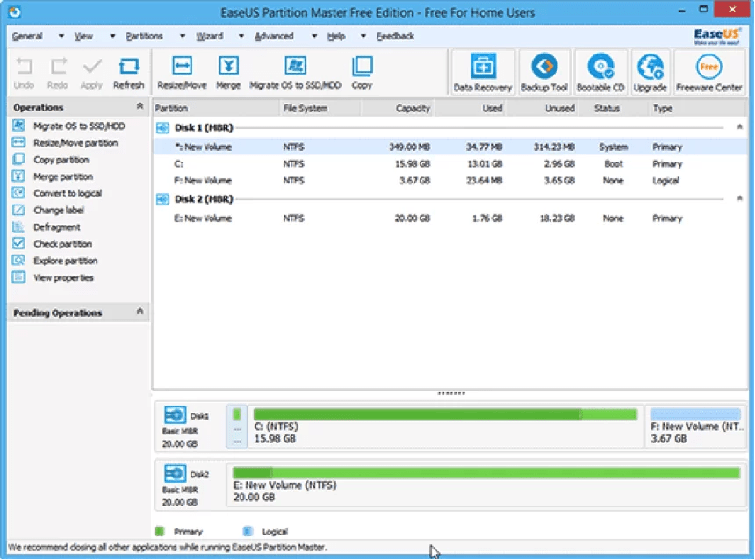Expand the Advanced menu dropdown arrow

click(314, 36)
